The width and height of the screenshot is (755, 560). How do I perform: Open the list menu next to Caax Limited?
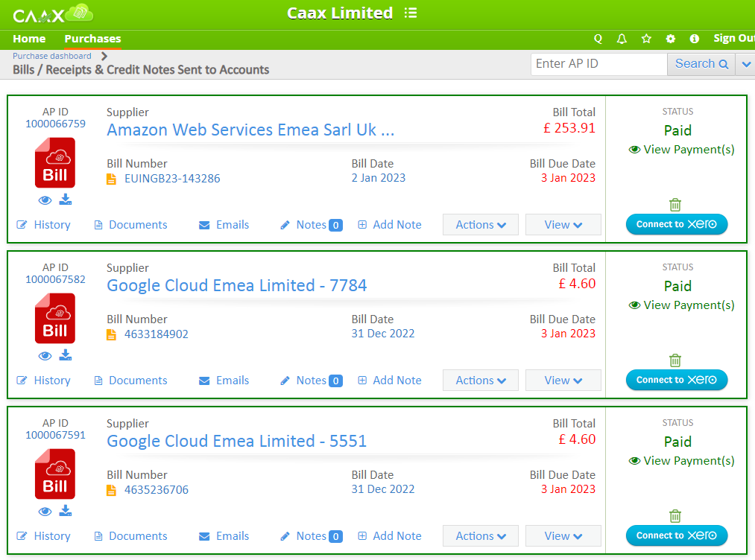tap(410, 13)
